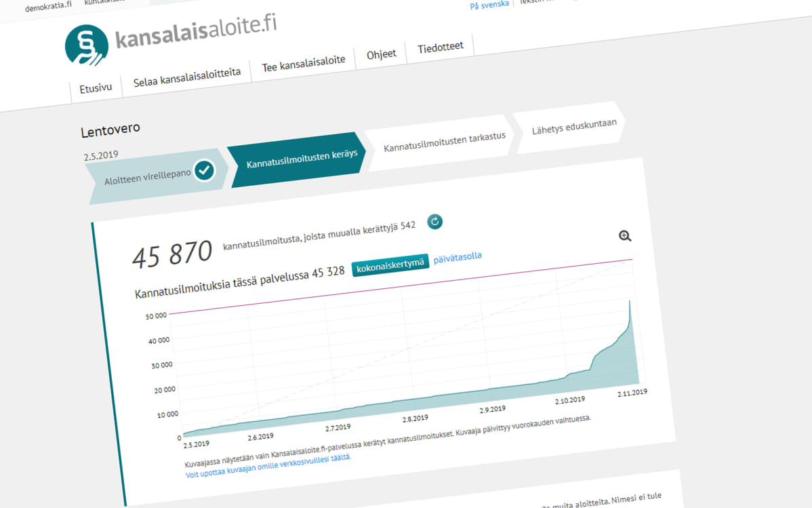Click the kansalaisaloite.fi site title text
Viewport: 812px width, 508px height.
pyautogui.click(x=196, y=32)
